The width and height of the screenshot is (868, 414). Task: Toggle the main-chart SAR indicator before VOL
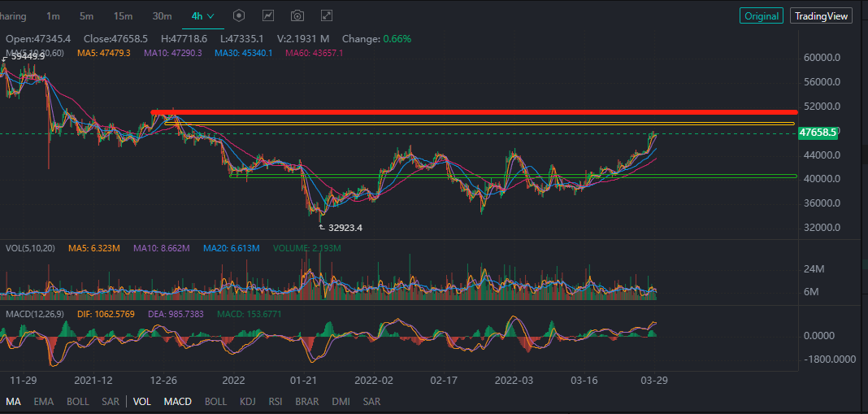click(111, 401)
